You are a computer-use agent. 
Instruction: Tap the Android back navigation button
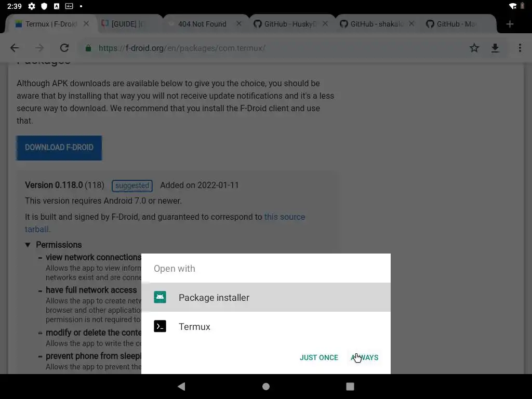click(x=181, y=386)
